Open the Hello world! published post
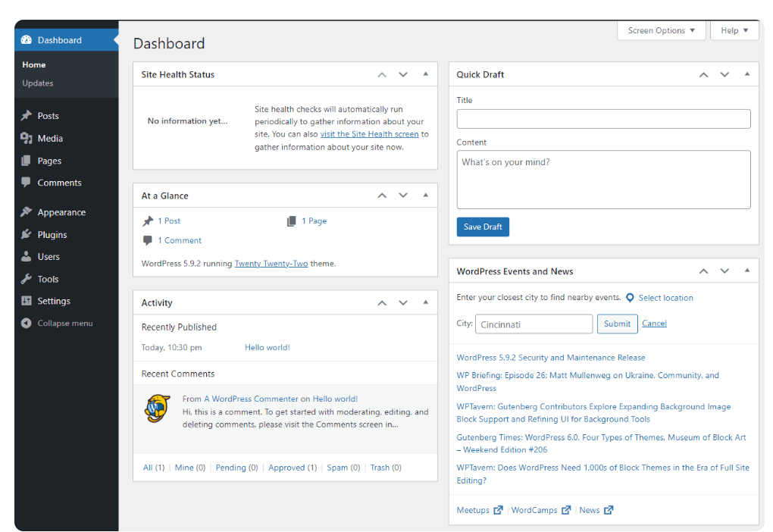 (x=268, y=348)
